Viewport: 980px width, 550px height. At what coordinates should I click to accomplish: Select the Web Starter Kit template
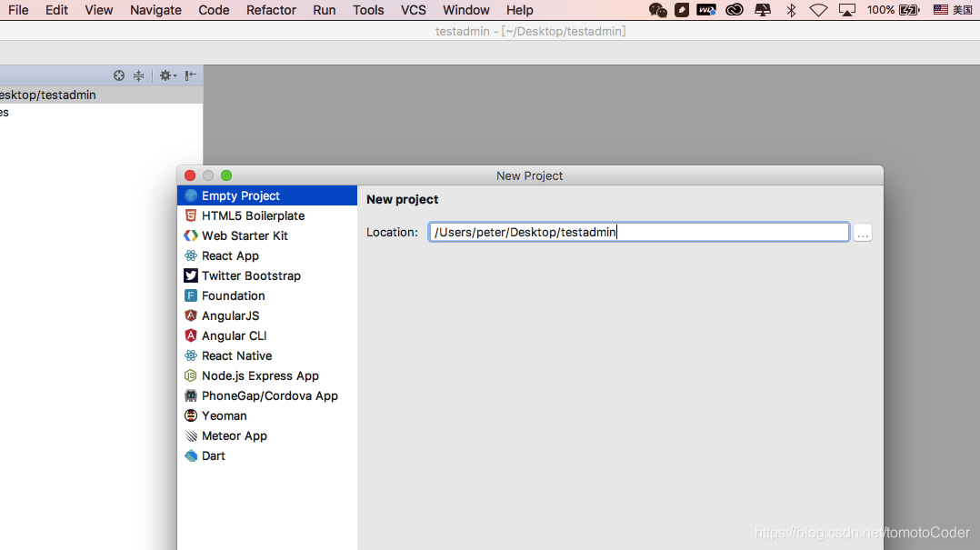point(267,235)
